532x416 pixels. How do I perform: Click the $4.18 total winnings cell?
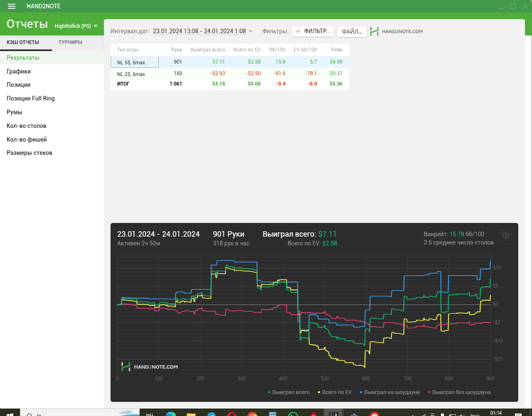219,84
